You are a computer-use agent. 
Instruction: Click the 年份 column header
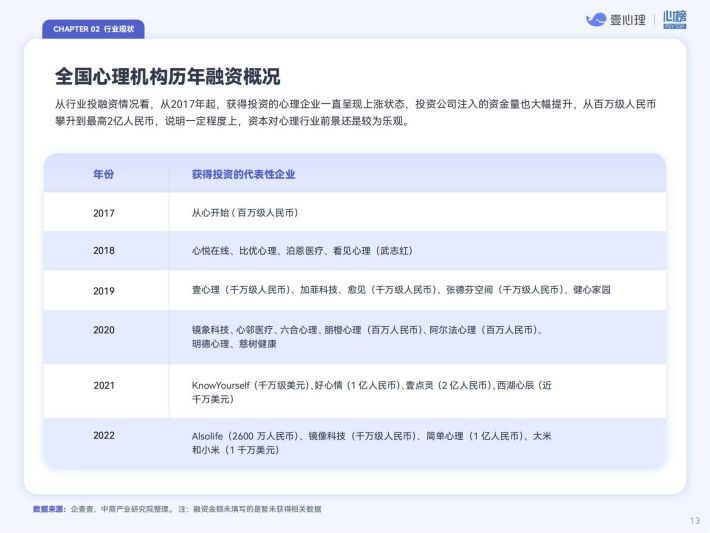pyautogui.click(x=103, y=174)
